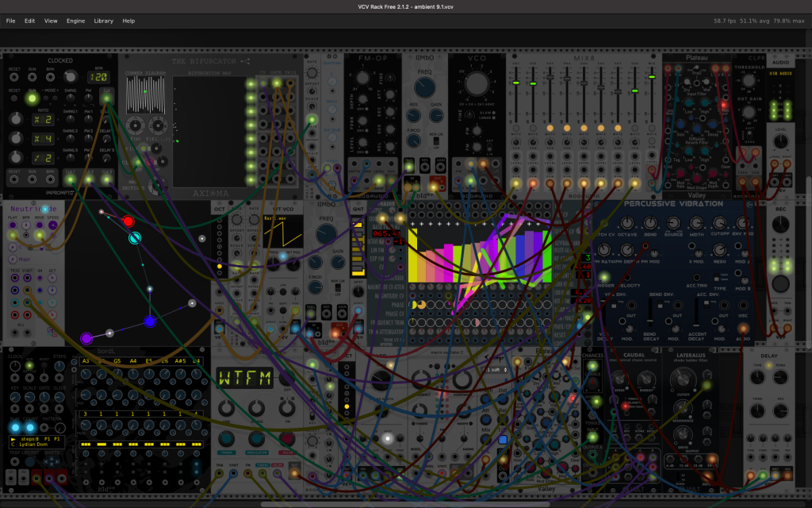Flip the EXP/LIN switch on VCO
Image resolution: width=812 pixels, height=508 pixels.
(489, 147)
